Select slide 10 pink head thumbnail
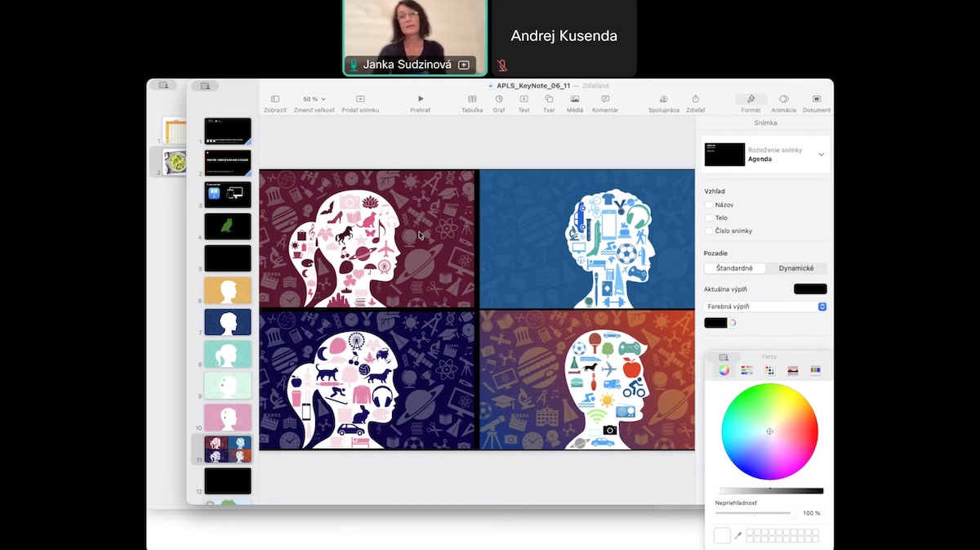Screen dimensions: 980x550 point(228,418)
